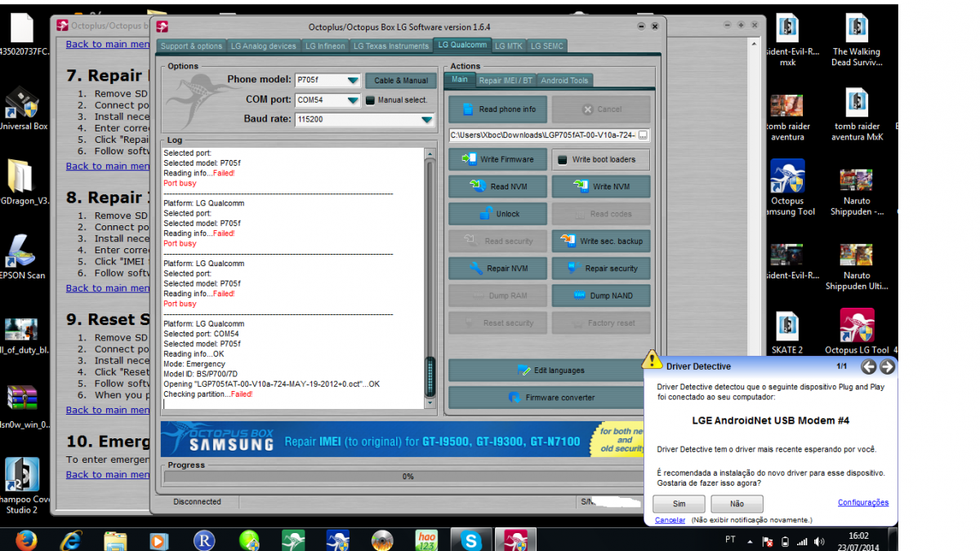
Task: Open the Android Tools tab
Action: [564, 80]
